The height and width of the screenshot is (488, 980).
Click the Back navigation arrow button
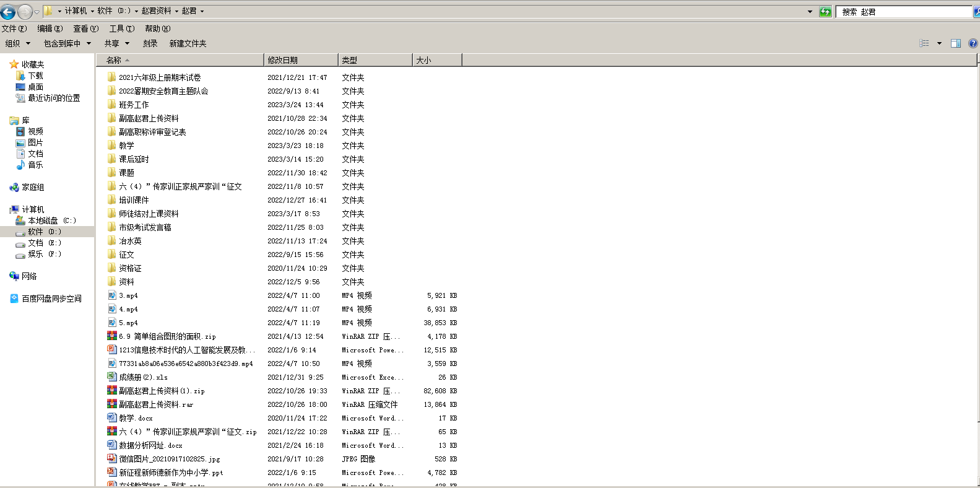[x=8, y=12]
